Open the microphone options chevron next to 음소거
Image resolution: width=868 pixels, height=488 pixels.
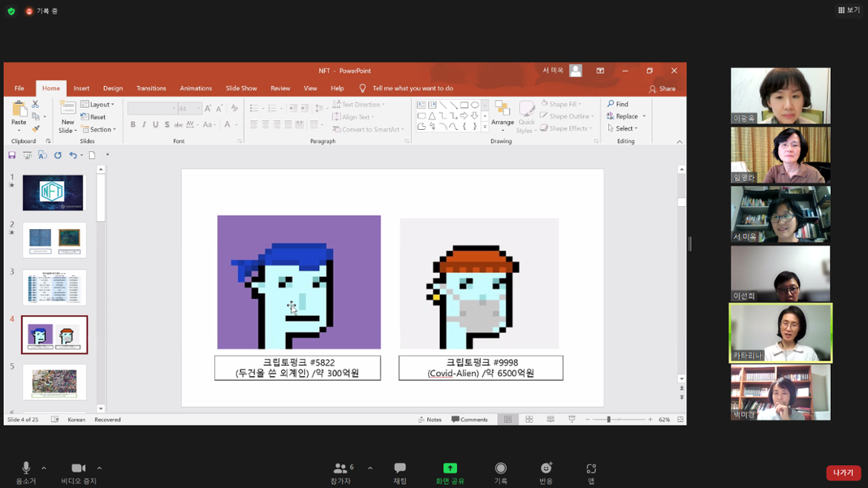point(42,467)
